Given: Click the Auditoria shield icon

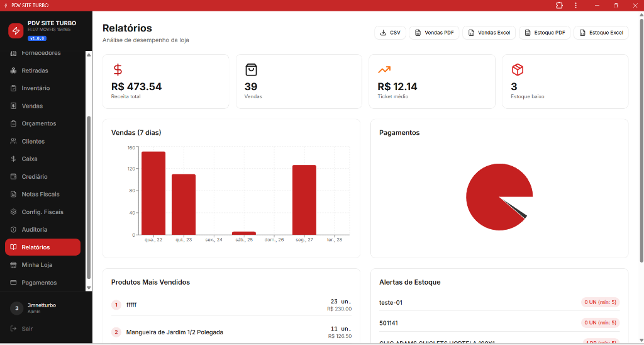Looking at the screenshot, I should pyautogui.click(x=13, y=230).
